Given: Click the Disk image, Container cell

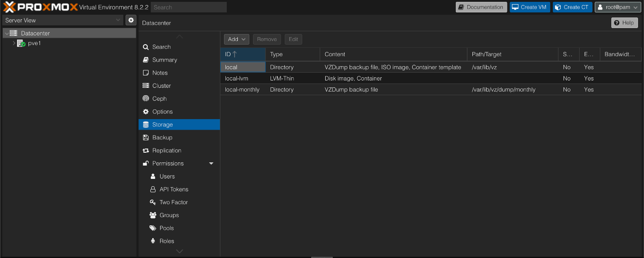Looking at the screenshot, I should pos(393,79).
